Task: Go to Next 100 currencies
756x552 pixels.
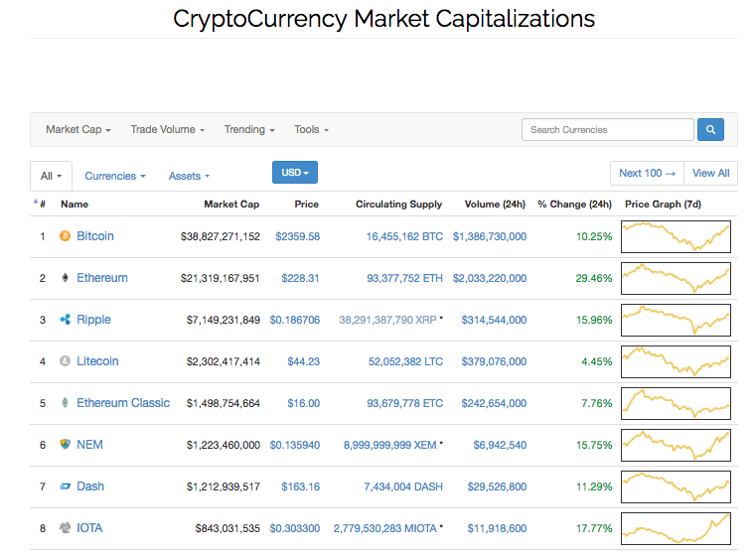Action: [647, 173]
